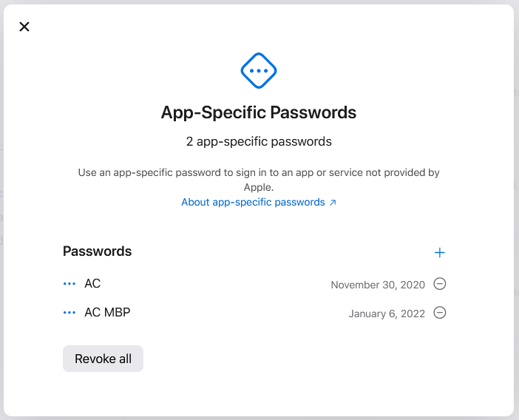This screenshot has width=519, height=420.
Task: Click the dots icon beside AC
Action: [69, 284]
